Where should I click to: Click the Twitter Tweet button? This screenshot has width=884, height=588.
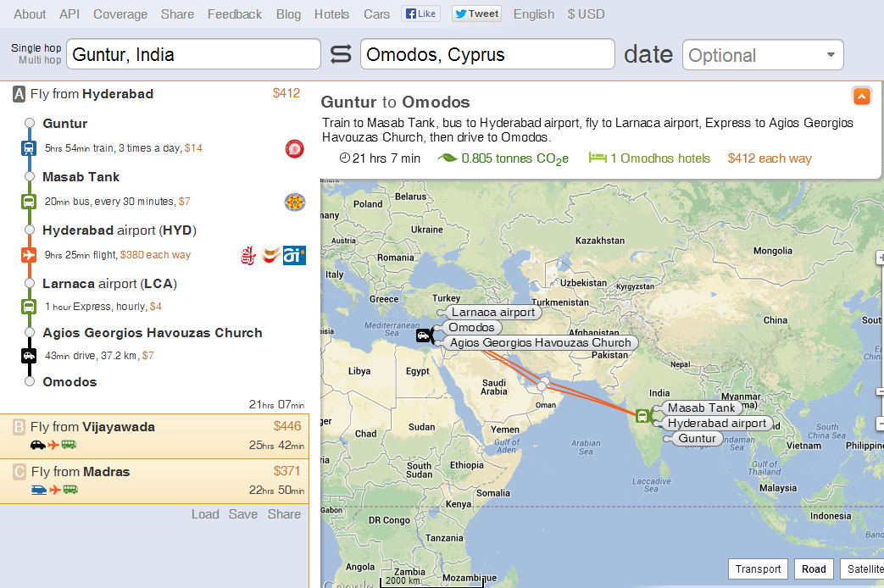click(477, 14)
